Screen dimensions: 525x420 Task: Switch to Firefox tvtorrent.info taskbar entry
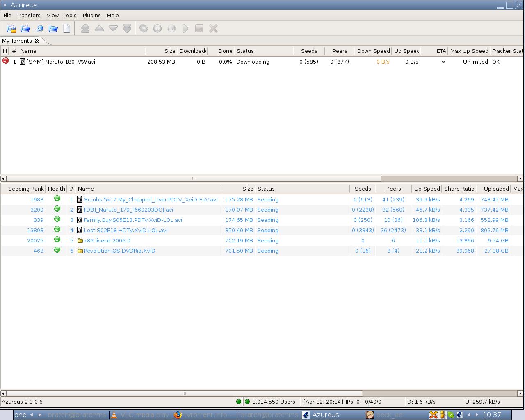point(204,415)
